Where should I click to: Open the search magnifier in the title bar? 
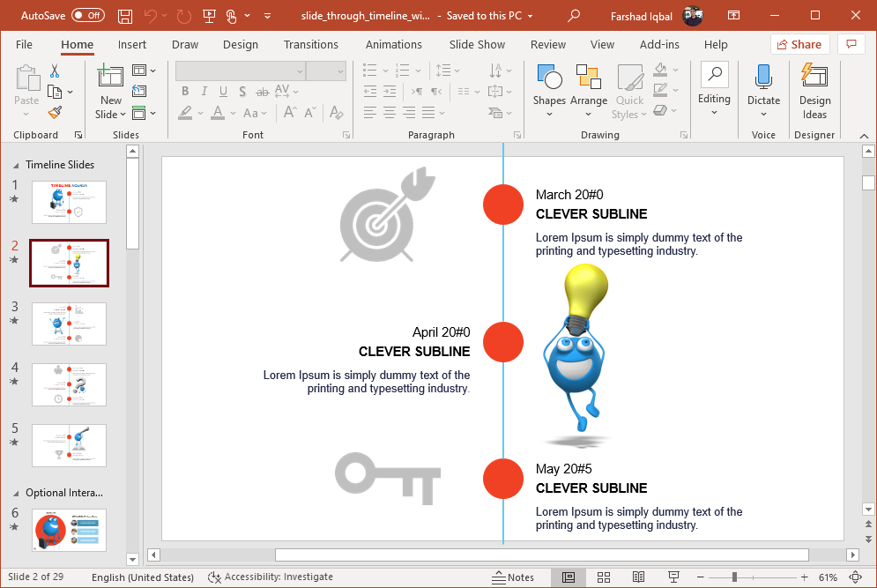[x=573, y=16]
